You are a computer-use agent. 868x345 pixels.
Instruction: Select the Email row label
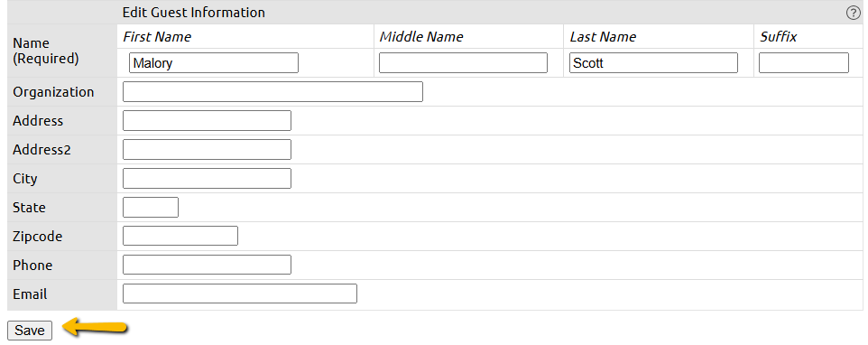pos(30,294)
